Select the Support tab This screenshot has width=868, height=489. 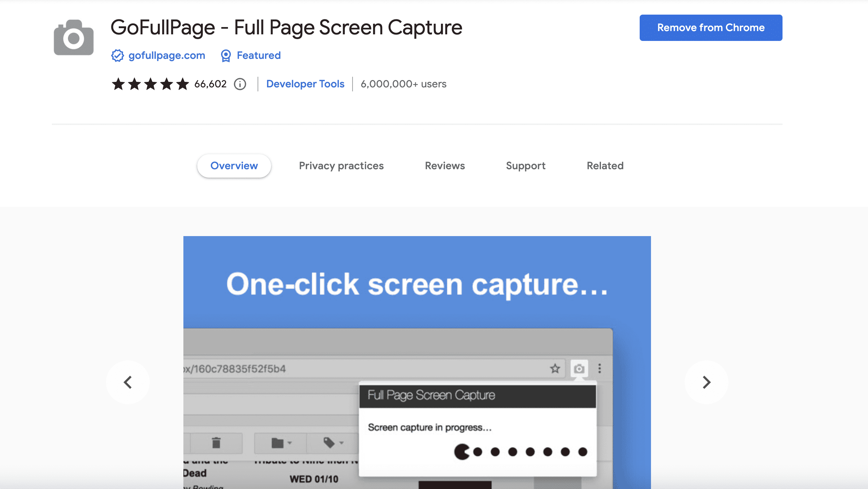[x=525, y=166]
